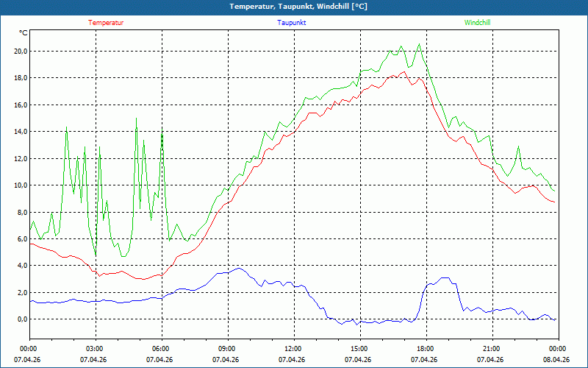Image resolution: width=588 pixels, height=368 pixels.
Task: Click the 06:00 time axis label
Action: click(159, 349)
